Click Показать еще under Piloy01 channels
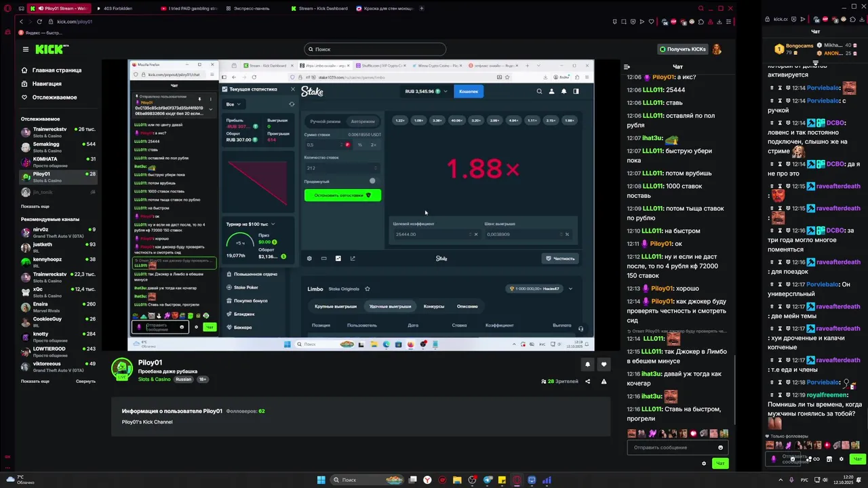 (x=35, y=206)
